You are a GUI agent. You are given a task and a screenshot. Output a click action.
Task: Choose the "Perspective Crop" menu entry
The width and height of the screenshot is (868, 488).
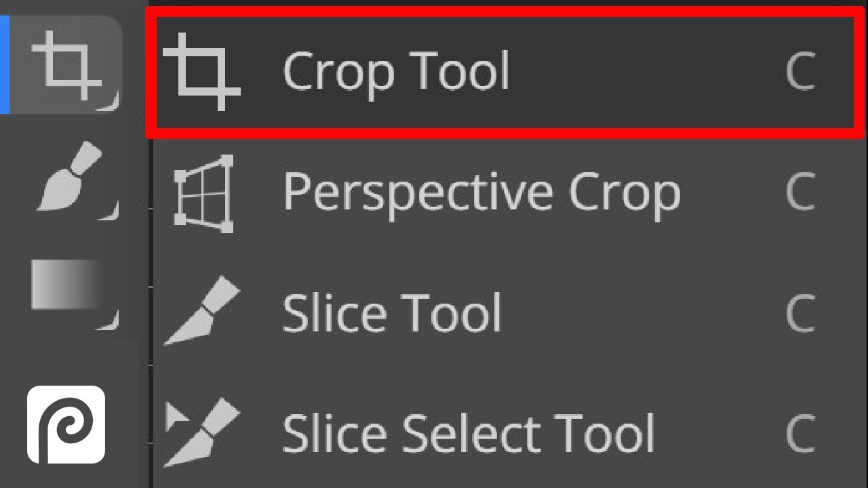pyautogui.click(x=481, y=193)
